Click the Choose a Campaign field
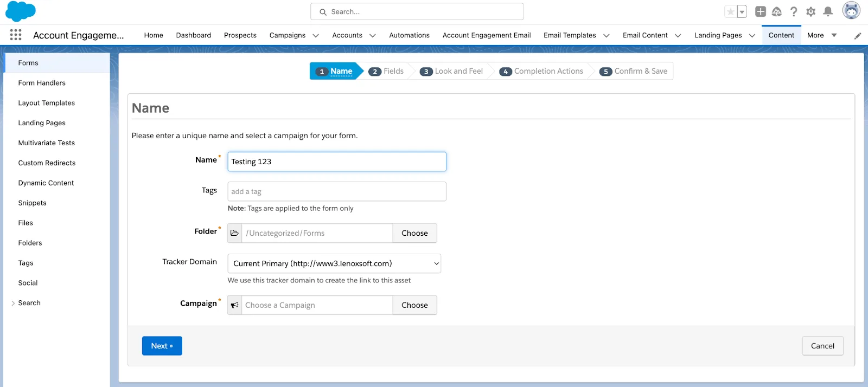 [x=317, y=305]
